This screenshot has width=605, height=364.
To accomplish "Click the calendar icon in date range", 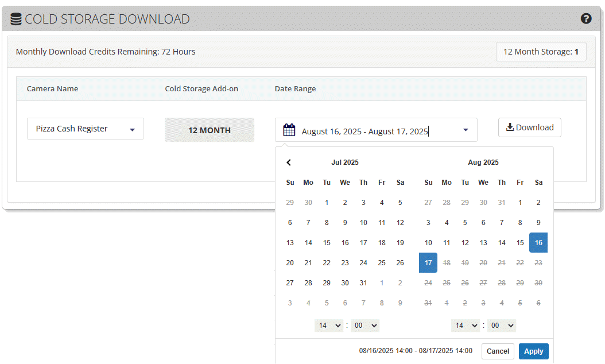I will tap(289, 130).
